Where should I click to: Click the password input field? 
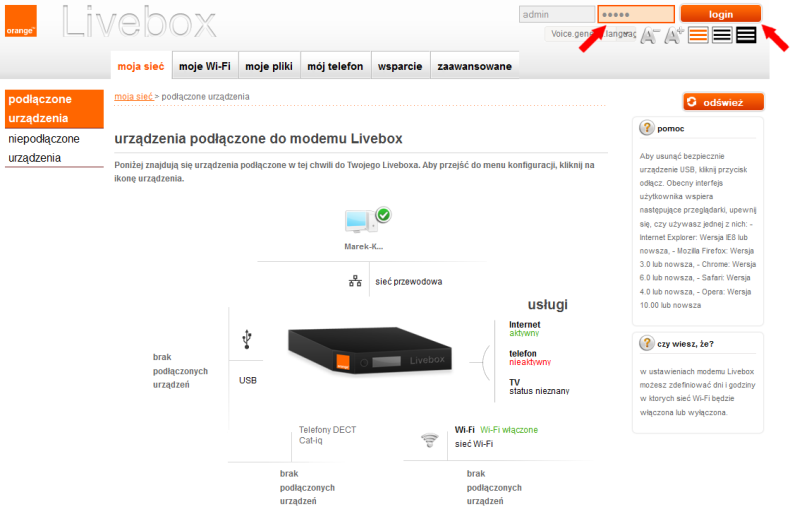click(636, 14)
